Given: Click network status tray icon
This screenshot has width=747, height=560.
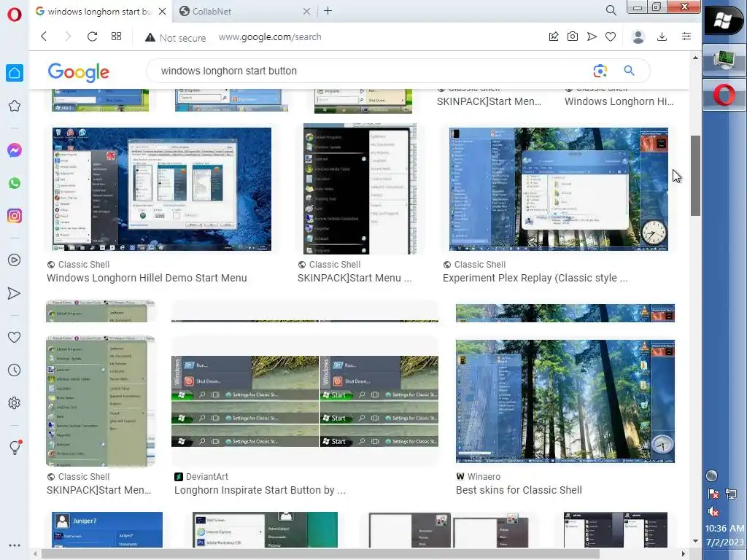Looking at the screenshot, I should pyautogui.click(x=731, y=494).
